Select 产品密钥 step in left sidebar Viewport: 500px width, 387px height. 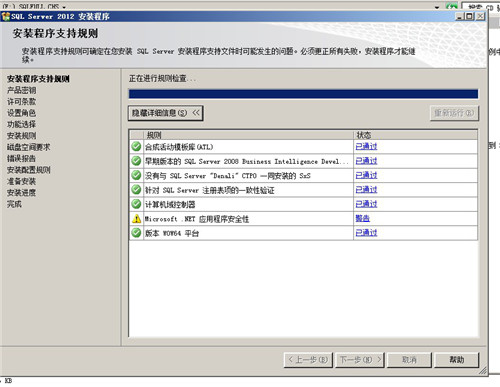[22, 90]
